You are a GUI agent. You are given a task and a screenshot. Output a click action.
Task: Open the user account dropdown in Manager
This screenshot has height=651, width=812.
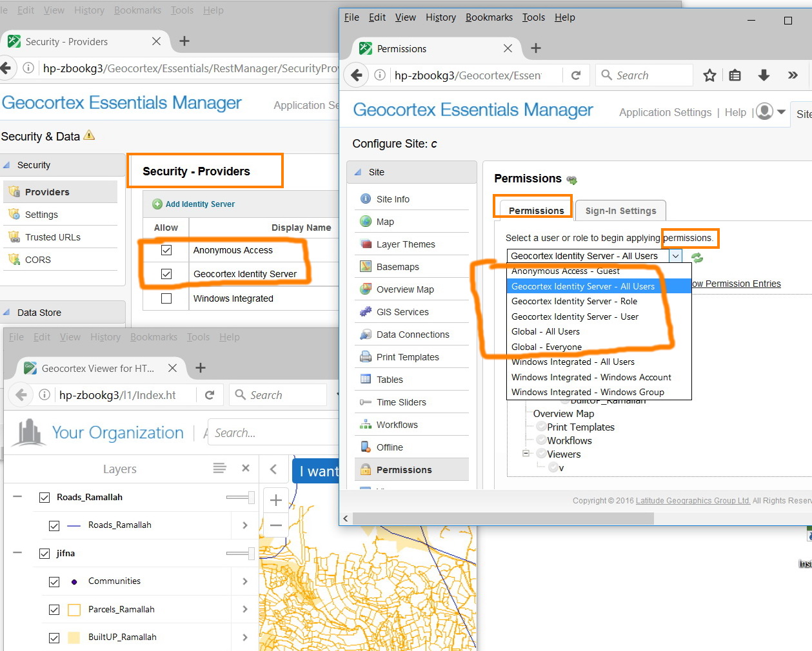pos(771,112)
